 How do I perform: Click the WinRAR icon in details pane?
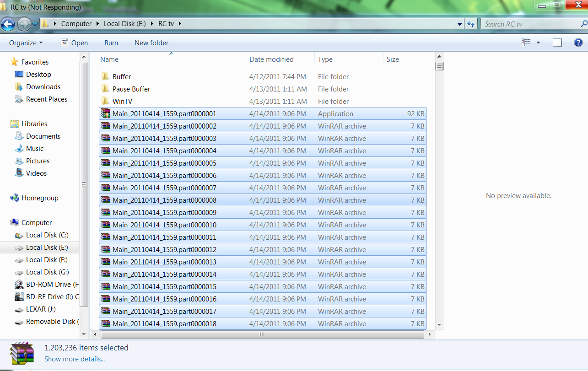point(22,354)
